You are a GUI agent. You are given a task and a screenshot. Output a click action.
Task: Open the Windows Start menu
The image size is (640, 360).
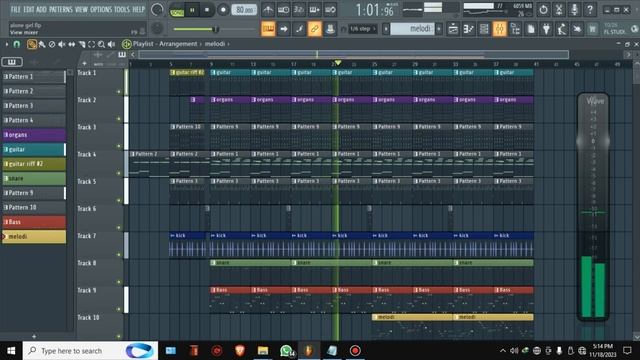pyautogui.click(x=11, y=351)
